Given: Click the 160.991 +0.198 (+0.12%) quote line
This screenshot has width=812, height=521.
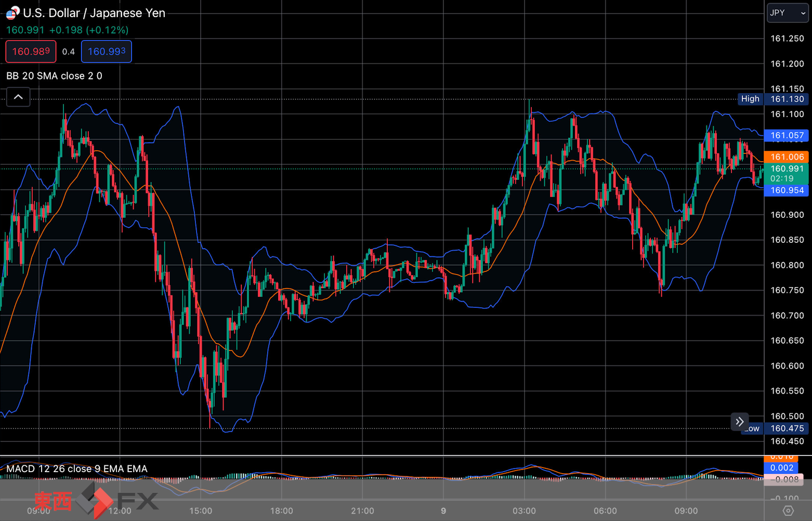Looking at the screenshot, I should tap(67, 30).
